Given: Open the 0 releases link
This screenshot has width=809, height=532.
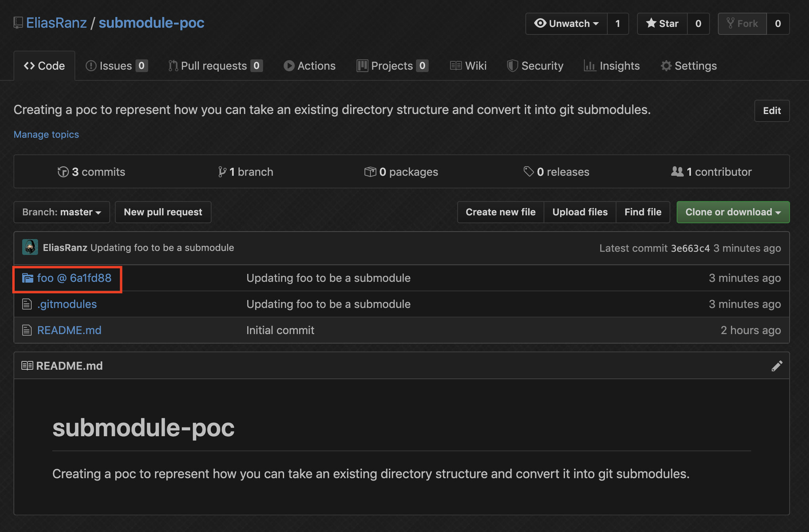Looking at the screenshot, I should (556, 172).
